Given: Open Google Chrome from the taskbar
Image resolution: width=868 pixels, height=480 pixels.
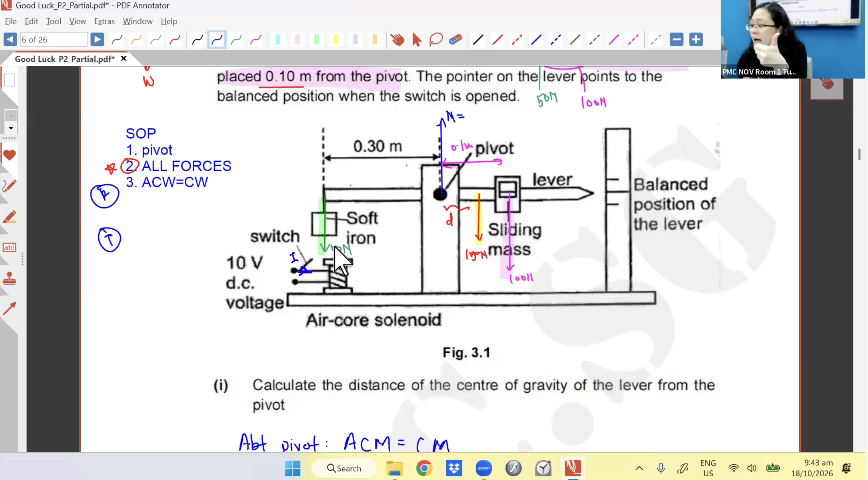Looking at the screenshot, I should (424, 468).
